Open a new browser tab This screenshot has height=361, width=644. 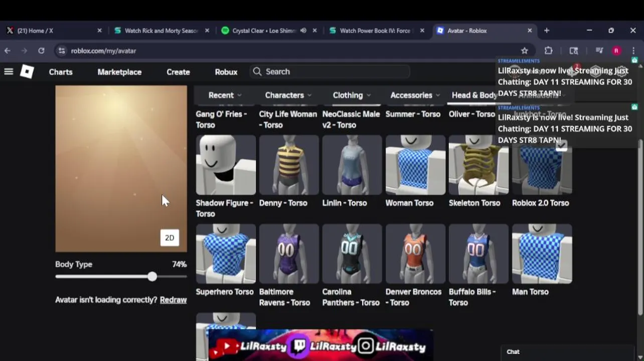click(547, 31)
